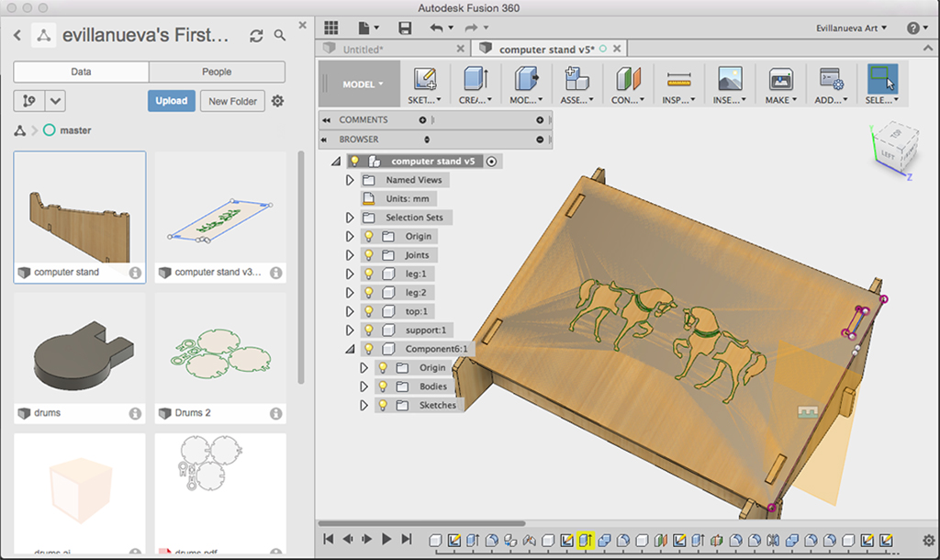The image size is (940, 560).
Task: Collapse the COMMENTS panel
Action: [326, 120]
